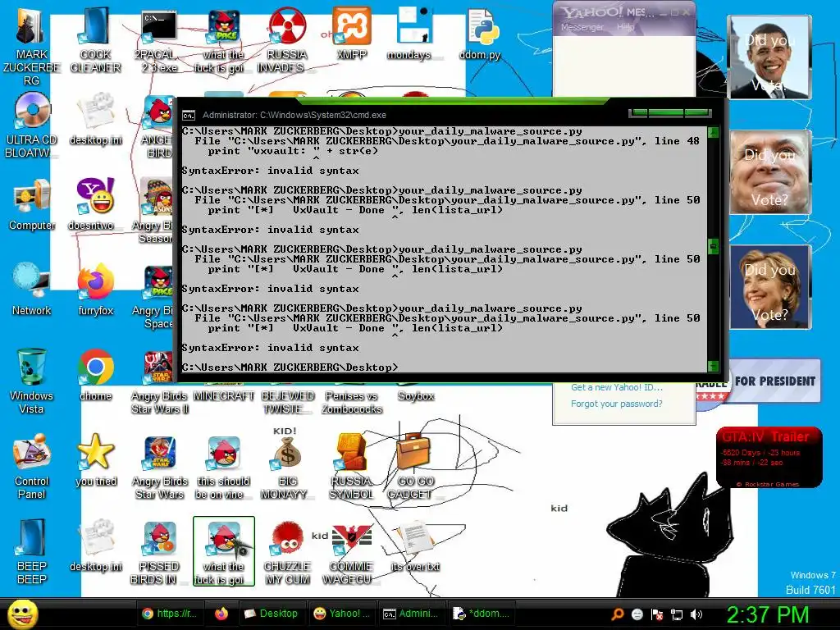Show the 2:37 PM clock
840x630 pixels.
768,614
